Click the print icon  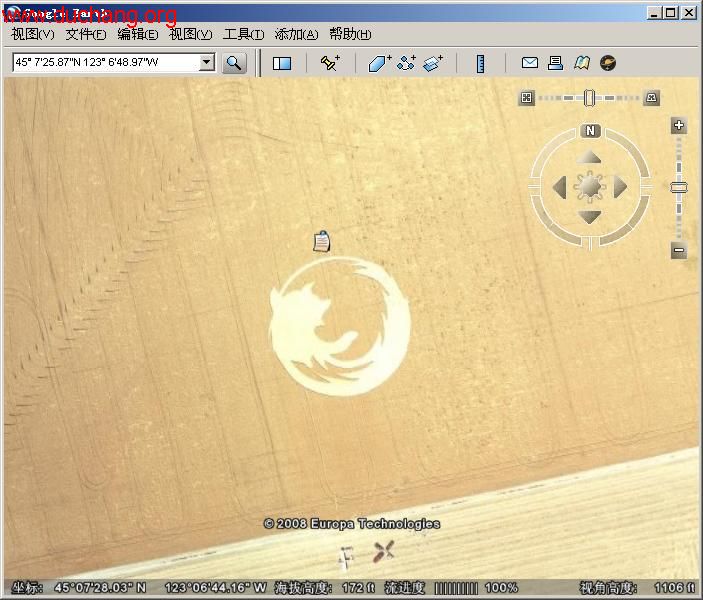pos(555,63)
